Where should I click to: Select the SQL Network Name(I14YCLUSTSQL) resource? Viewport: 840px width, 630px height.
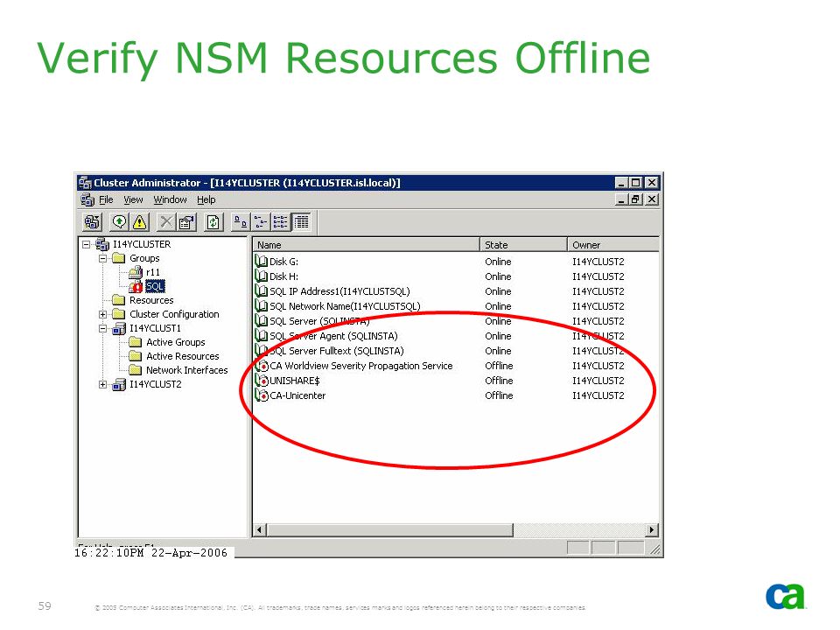click(x=345, y=306)
